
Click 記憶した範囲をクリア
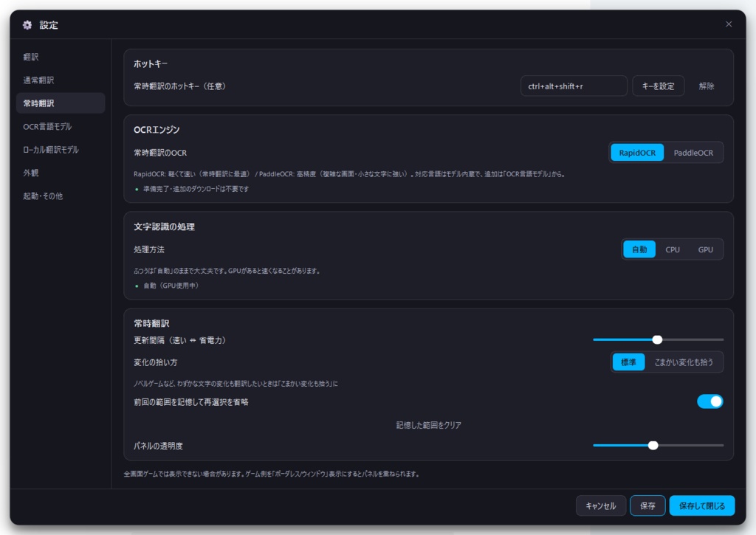click(x=429, y=425)
